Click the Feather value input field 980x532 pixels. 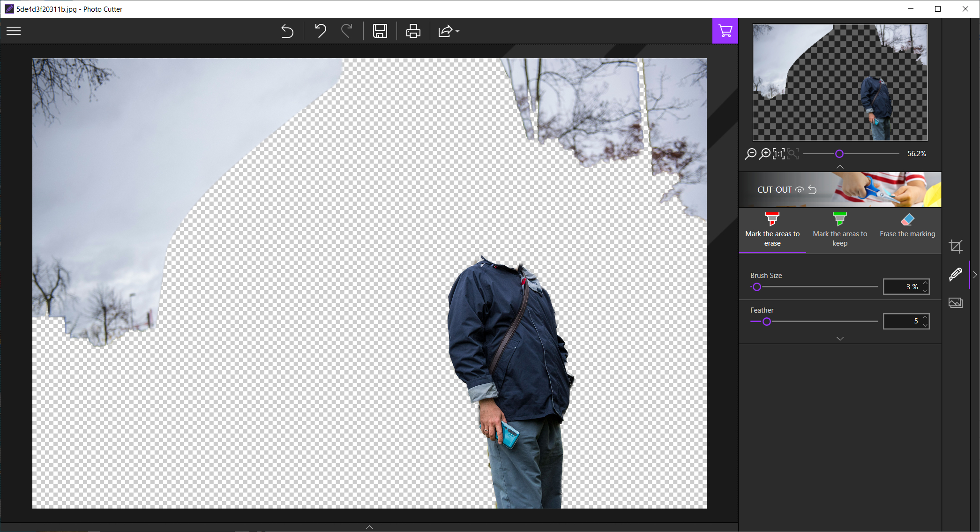(902, 322)
